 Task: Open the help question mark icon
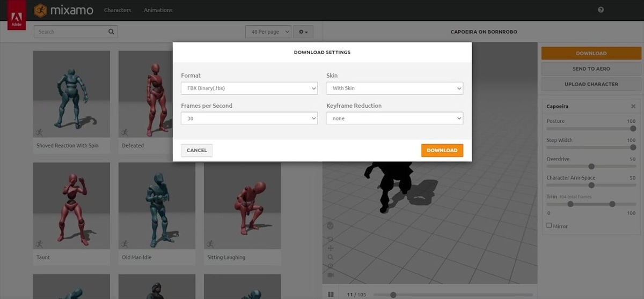click(601, 10)
